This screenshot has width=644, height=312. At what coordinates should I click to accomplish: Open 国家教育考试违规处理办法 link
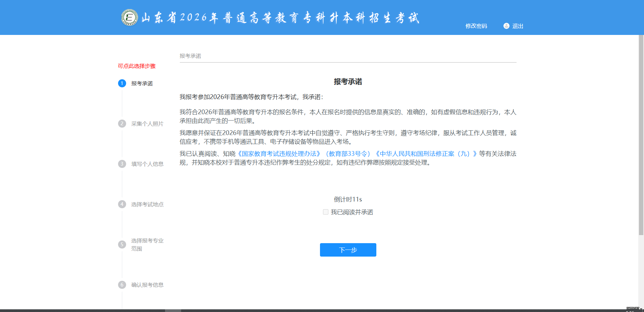tap(279, 154)
